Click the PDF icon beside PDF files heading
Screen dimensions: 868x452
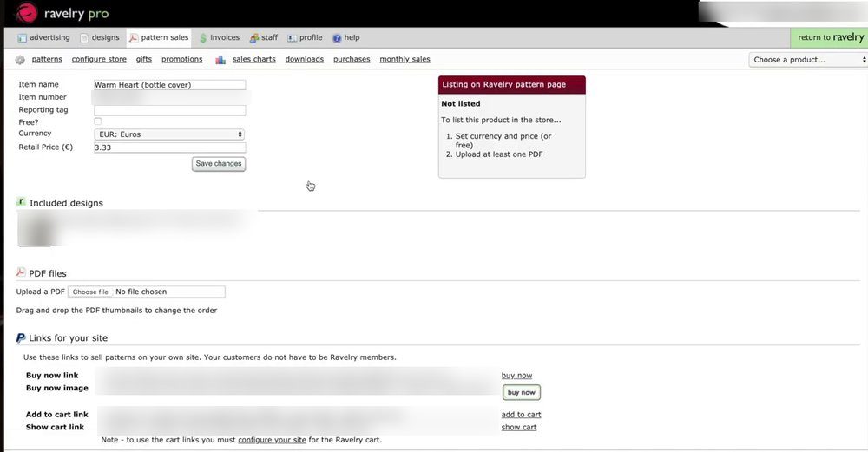21,272
